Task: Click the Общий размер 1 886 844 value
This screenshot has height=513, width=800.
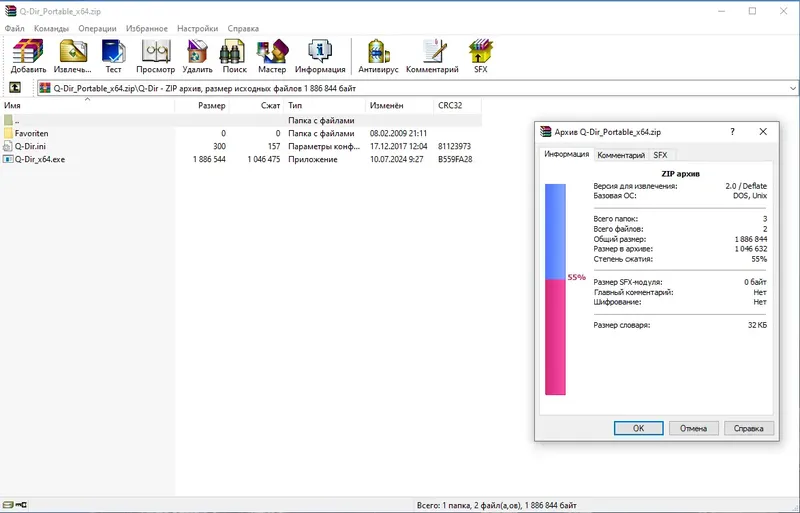Action: [751, 239]
